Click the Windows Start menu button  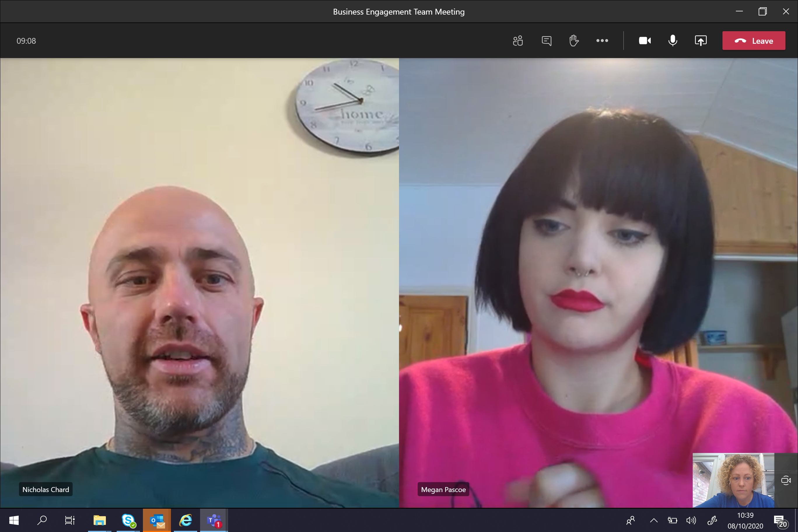click(x=11, y=521)
